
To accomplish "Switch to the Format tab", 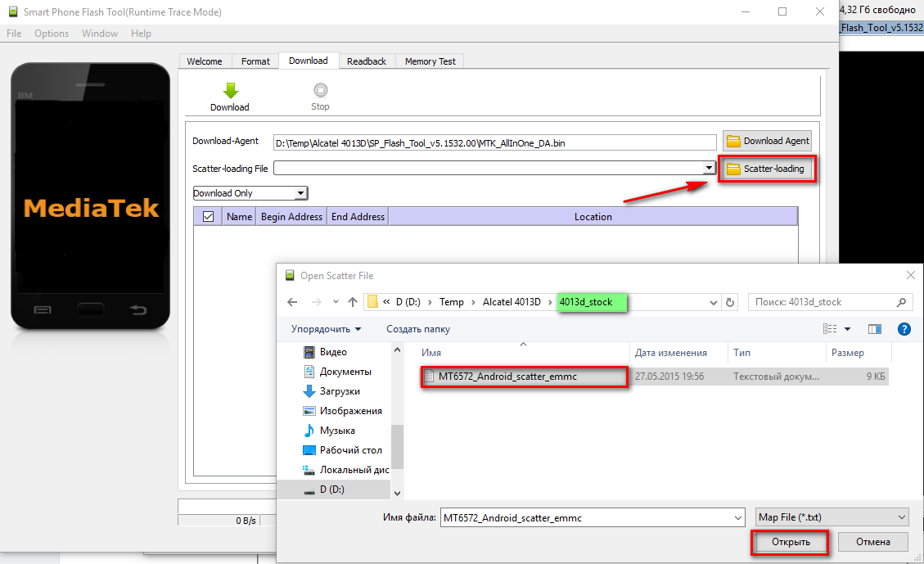I will [255, 61].
